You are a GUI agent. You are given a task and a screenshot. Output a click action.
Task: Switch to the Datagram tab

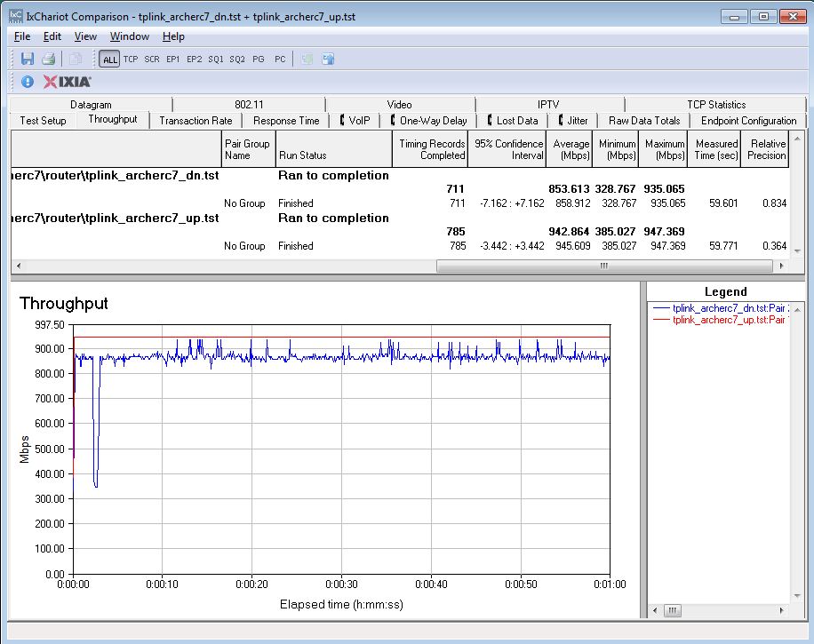point(91,104)
